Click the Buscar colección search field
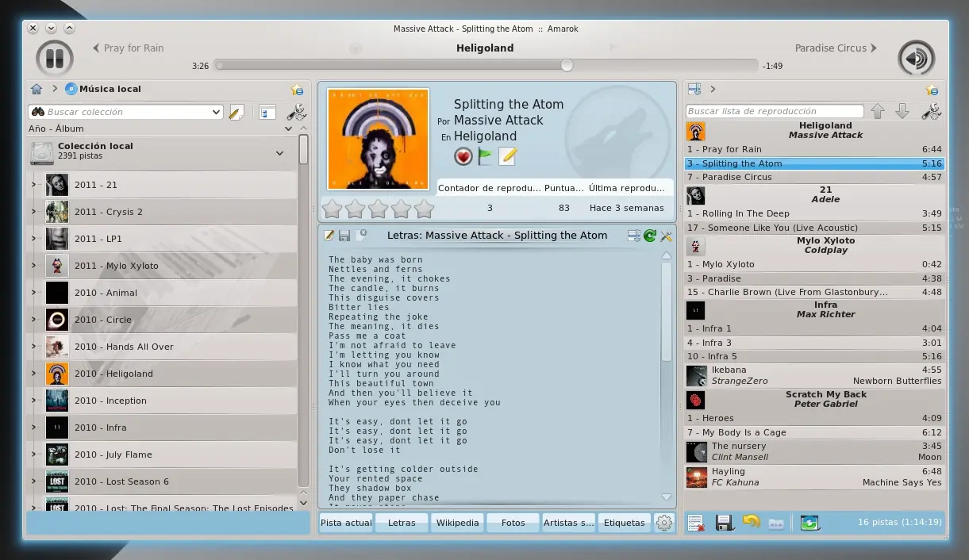This screenshot has width=969, height=560. point(125,113)
